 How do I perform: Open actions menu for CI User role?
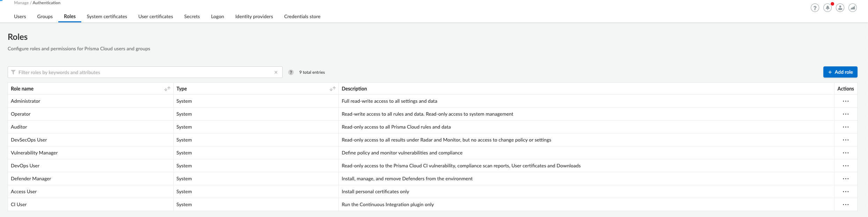coord(846,205)
